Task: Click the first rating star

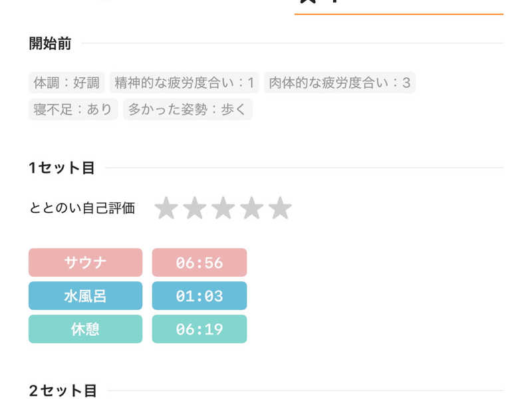Action: (x=166, y=208)
